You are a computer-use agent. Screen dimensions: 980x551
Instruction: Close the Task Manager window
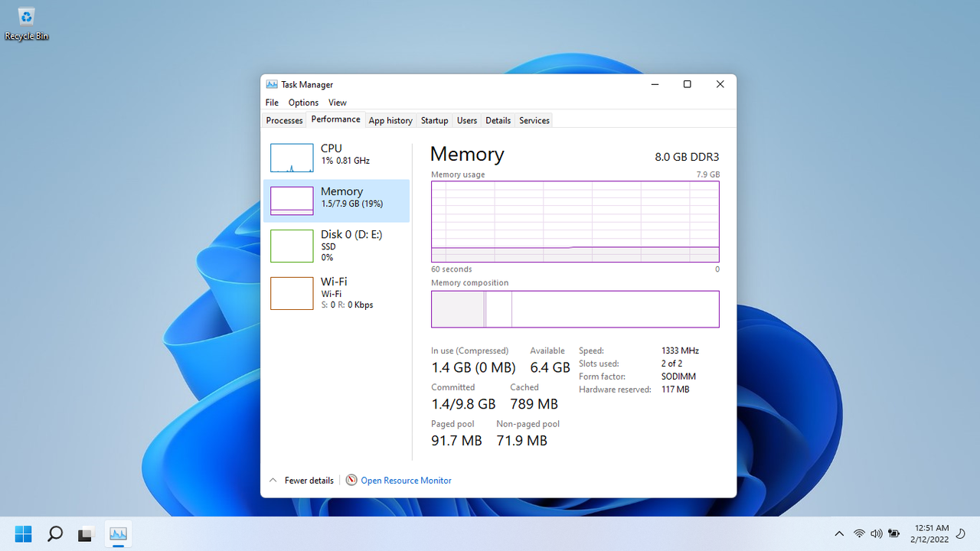[x=720, y=84]
